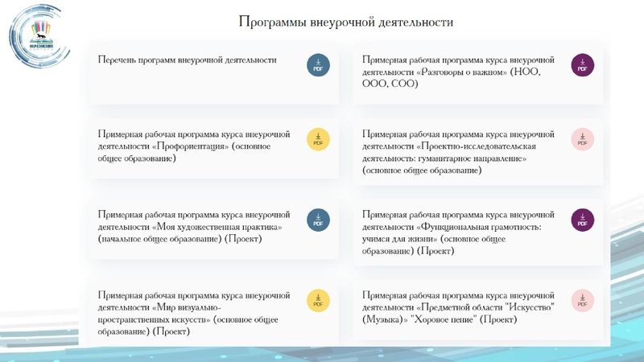Download the «Профориентация» program PDF
This screenshot has width=644, height=362.
coord(318,139)
